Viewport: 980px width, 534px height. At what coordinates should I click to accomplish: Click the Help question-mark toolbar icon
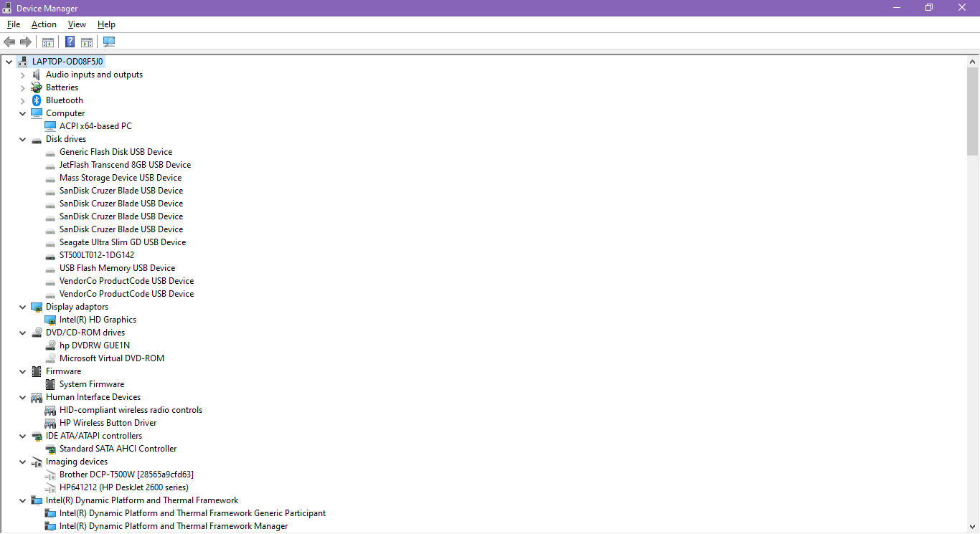point(70,42)
